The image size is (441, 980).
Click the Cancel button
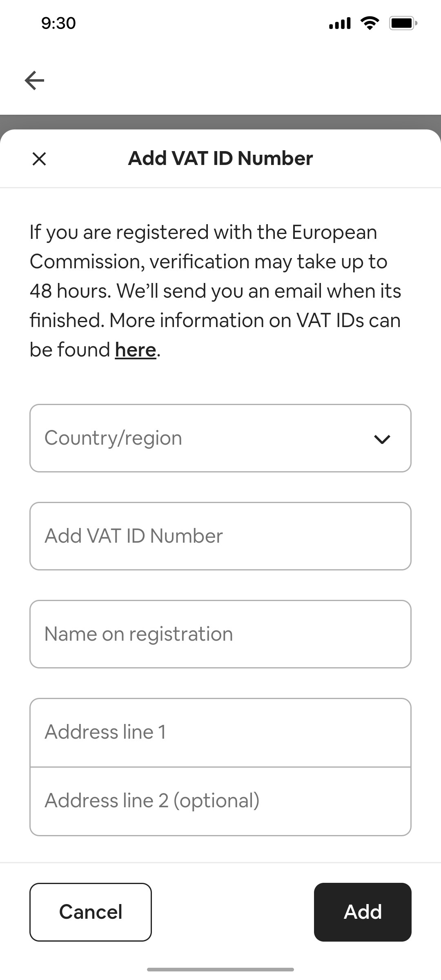90,911
